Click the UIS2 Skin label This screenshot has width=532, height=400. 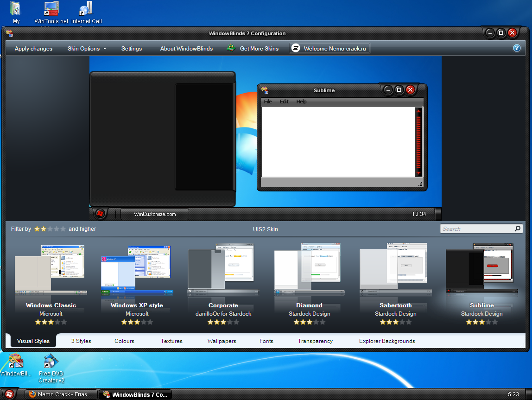click(x=266, y=229)
